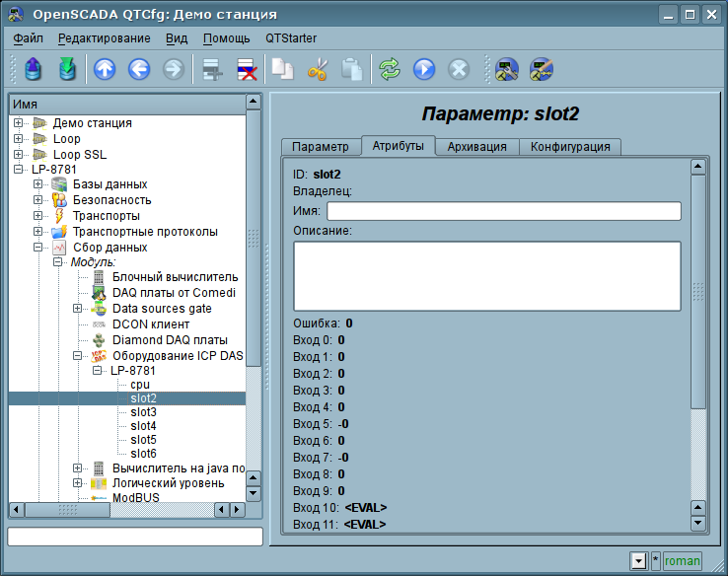Click the scissors cut icon
728x576 pixels.
[x=318, y=70]
